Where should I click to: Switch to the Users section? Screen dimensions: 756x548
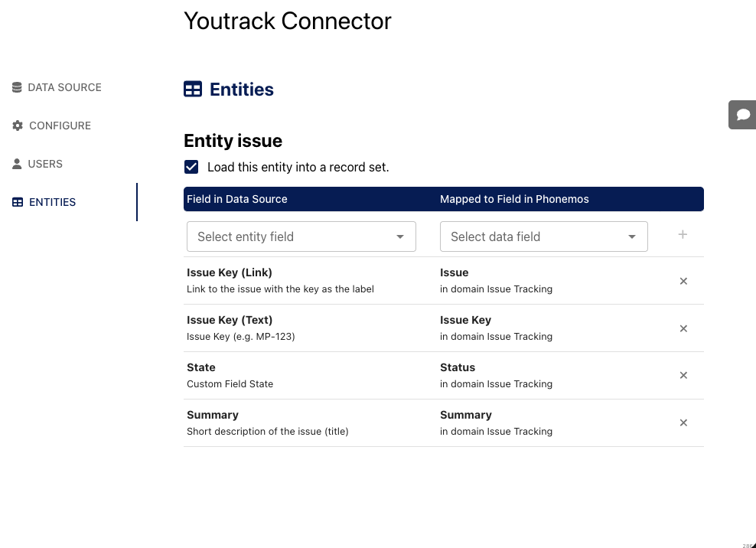pos(45,164)
